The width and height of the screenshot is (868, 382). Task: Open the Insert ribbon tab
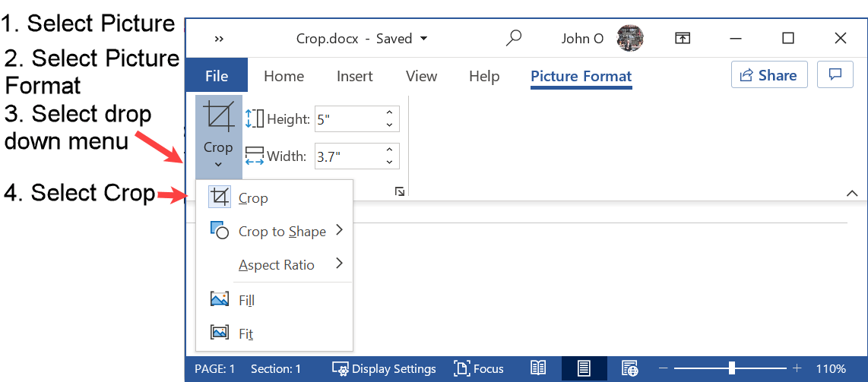(354, 76)
